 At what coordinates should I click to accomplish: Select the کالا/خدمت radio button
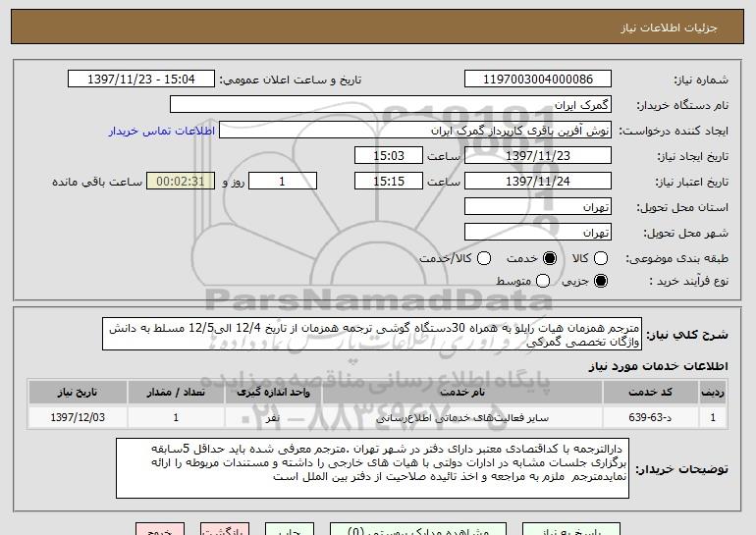coord(484,258)
